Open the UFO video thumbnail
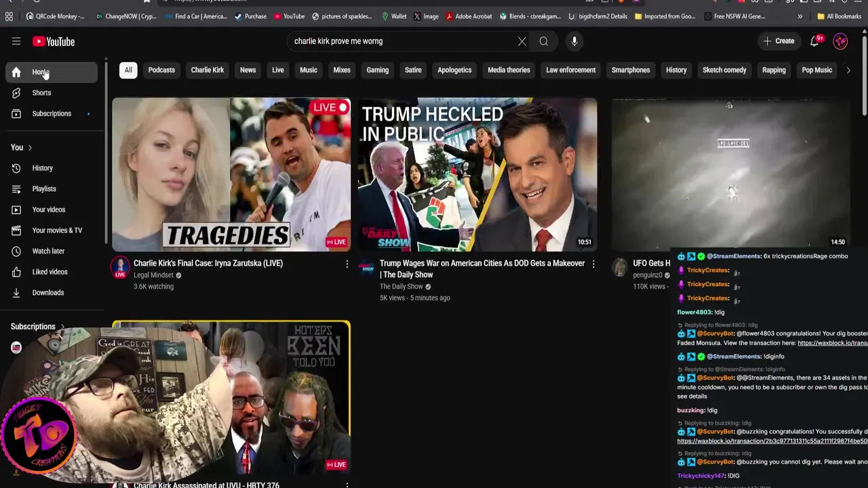The height and width of the screenshot is (488, 868). click(731, 174)
